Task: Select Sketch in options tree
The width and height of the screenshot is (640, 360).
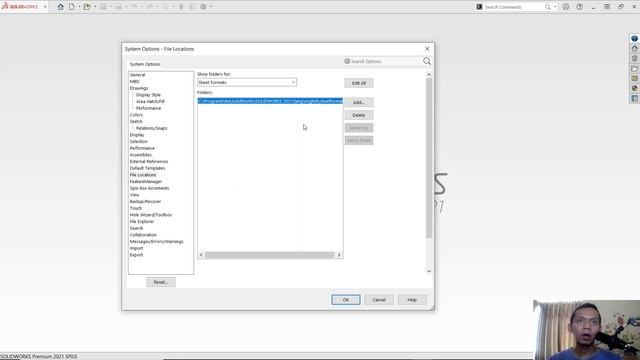Action: tap(136, 122)
